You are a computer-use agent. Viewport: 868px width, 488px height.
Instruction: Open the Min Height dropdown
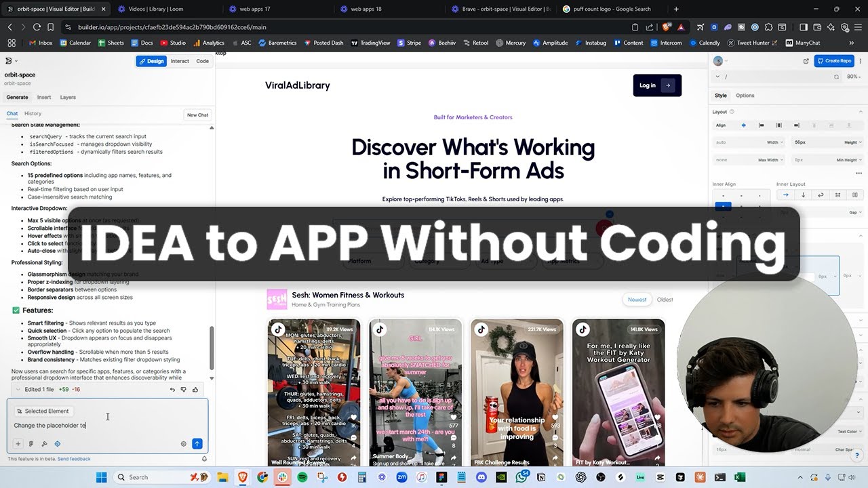(849, 160)
